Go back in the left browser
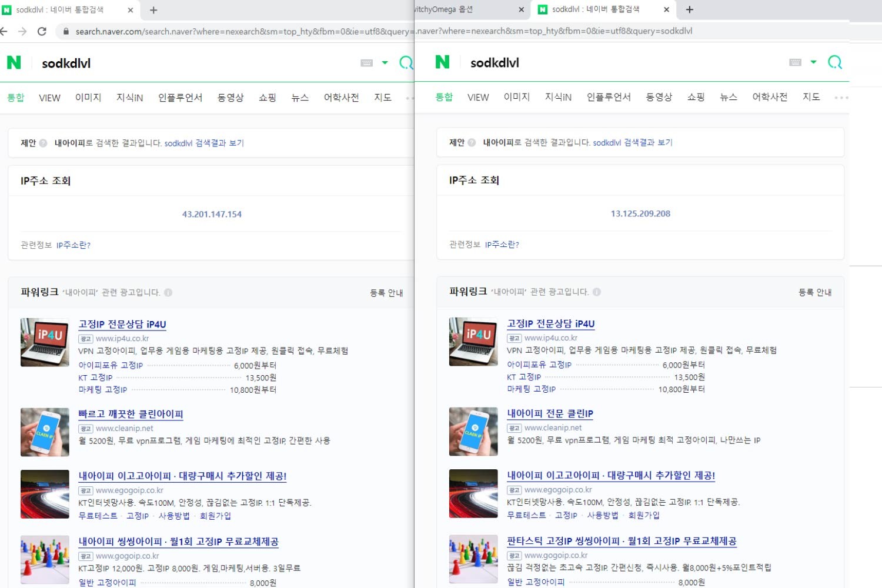The height and width of the screenshot is (588, 882). [4, 31]
